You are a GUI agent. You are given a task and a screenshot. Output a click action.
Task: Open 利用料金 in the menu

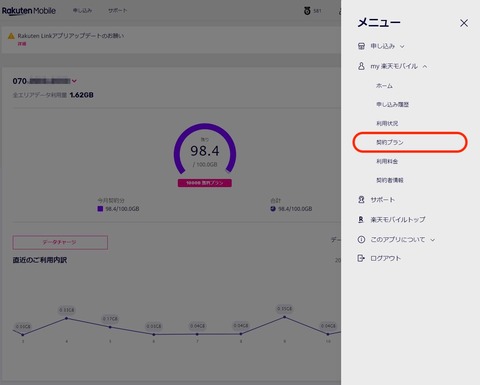pyautogui.click(x=387, y=161)
